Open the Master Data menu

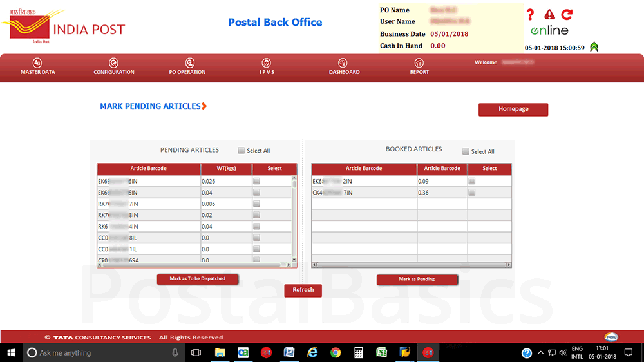click(38, 67)
